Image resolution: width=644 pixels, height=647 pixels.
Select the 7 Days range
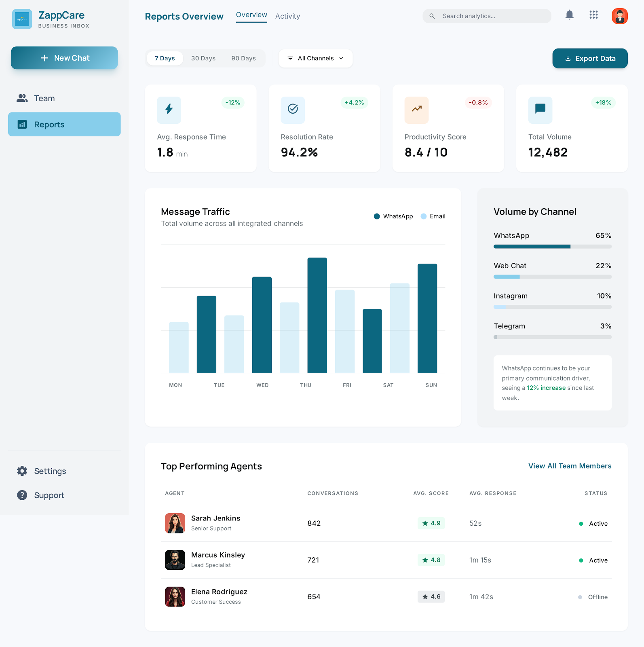coord(165,58)
